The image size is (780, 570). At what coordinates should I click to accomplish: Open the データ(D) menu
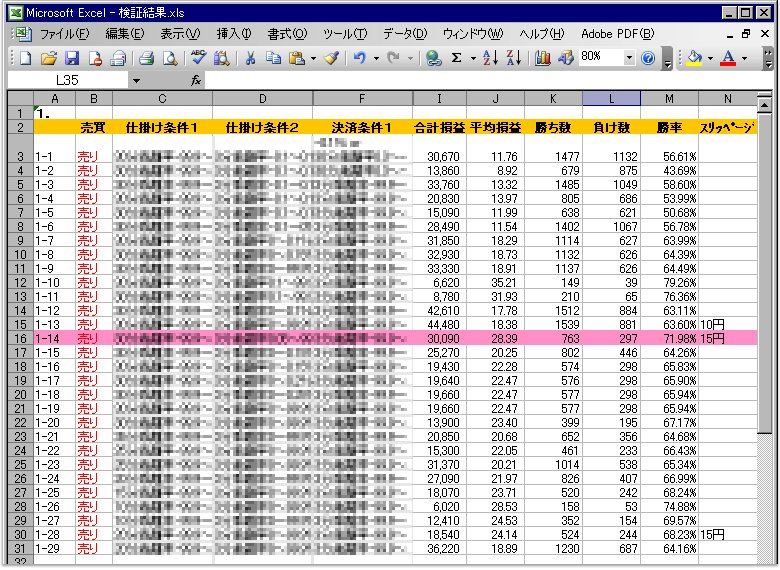click(x=404, y=34)
